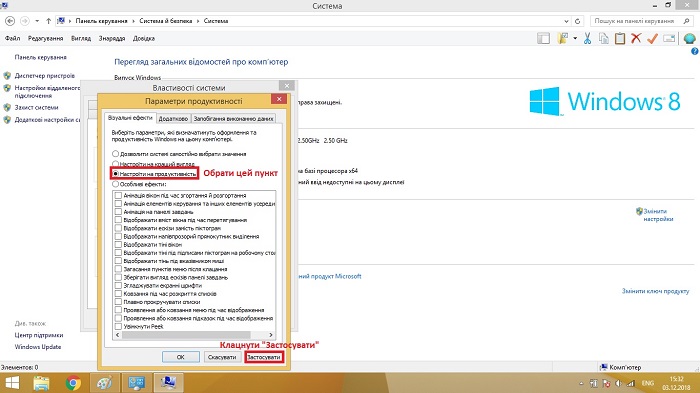The image size is (700, 393).
Task: Go up one level with Up arrow
Action: [48, 21]
